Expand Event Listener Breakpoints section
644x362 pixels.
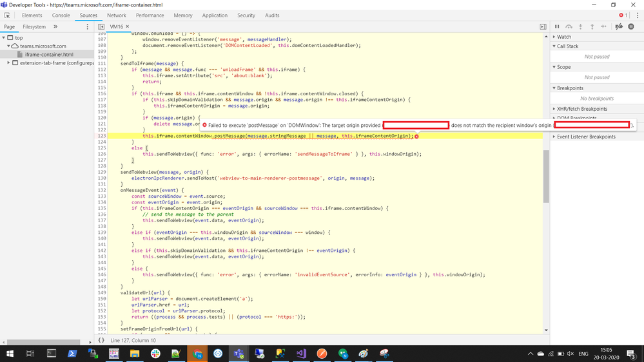(585, 137)
